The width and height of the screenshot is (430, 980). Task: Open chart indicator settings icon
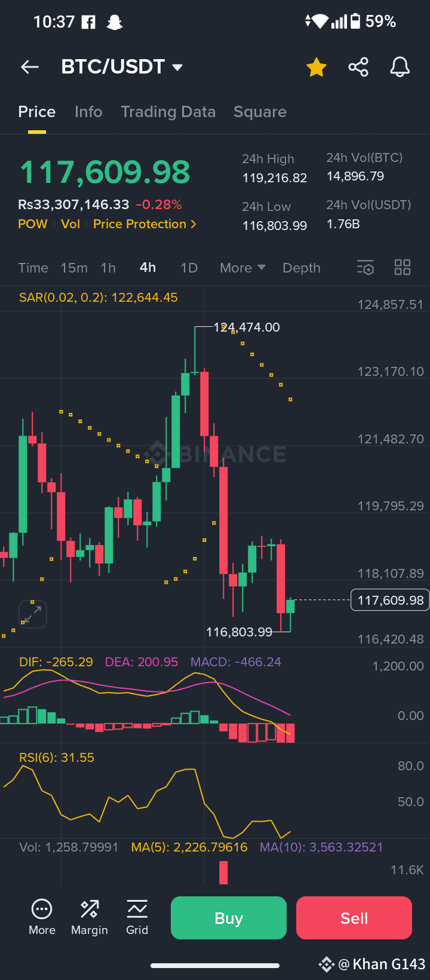(x=365, y=267)
